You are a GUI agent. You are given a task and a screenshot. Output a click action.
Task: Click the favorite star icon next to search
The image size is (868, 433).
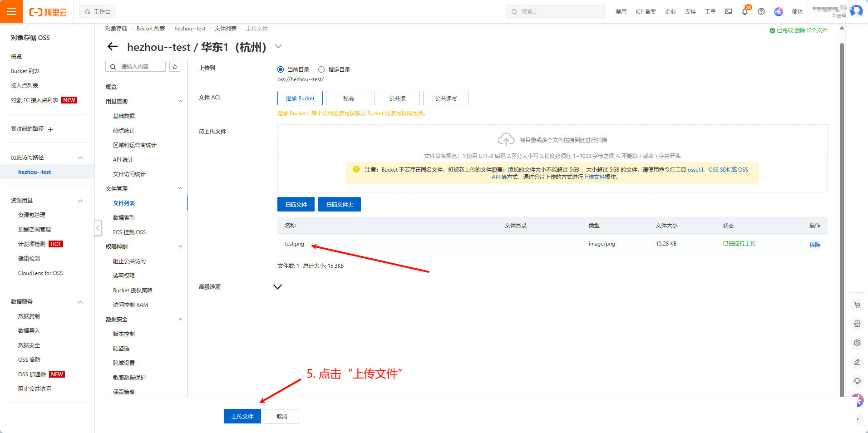pyautogui.click(x=175, y=67)
